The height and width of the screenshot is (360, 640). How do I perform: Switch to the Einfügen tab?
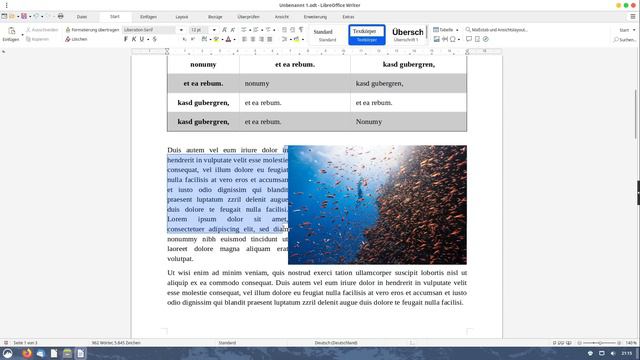click(148, 17)
